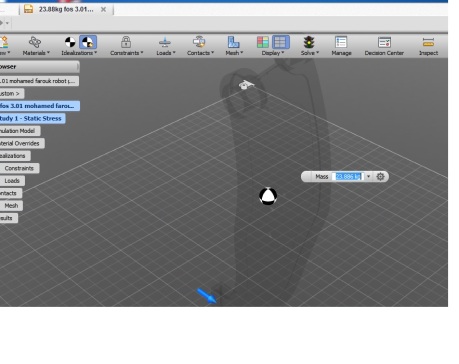Select the point mass sphere glyph in viewport
Image resolution: width=459 pixels, height=364 pixels.
(x=268, y=196)
